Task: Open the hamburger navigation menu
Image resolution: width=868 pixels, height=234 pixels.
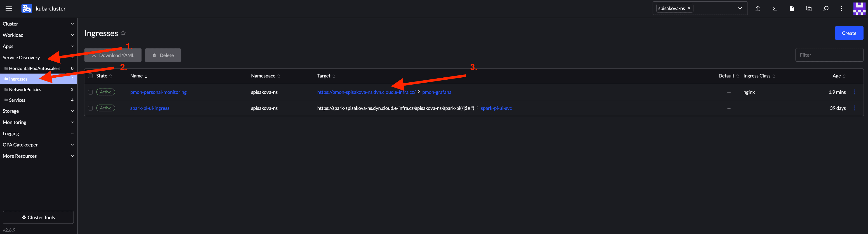Action: (x=9, y=8)
